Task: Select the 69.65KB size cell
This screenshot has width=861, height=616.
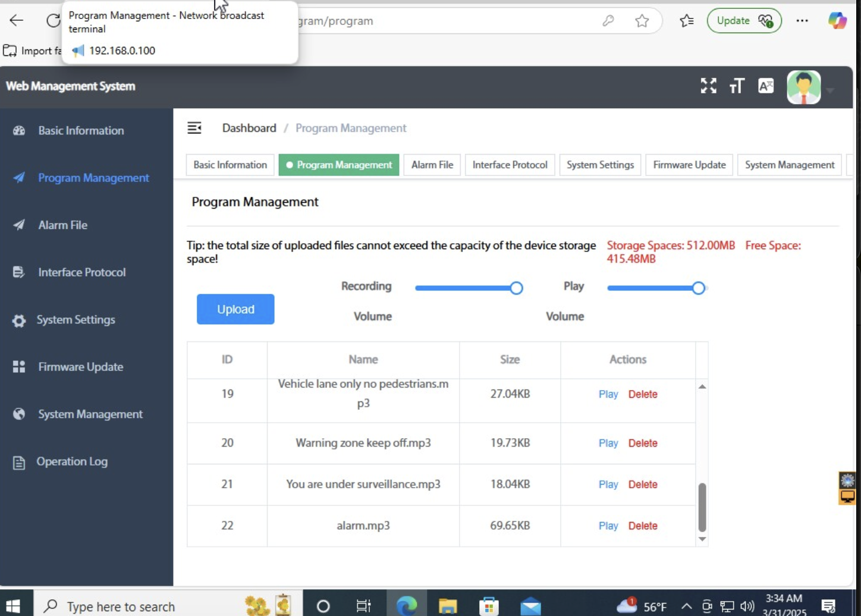Action: coord(510,526)
